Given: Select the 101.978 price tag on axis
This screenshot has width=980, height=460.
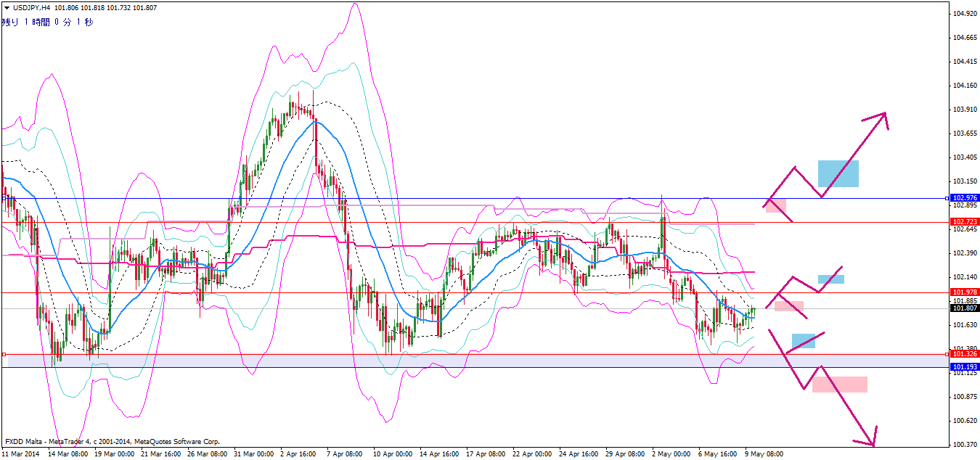Looking at the screenshot, I should tap(965, 292).
